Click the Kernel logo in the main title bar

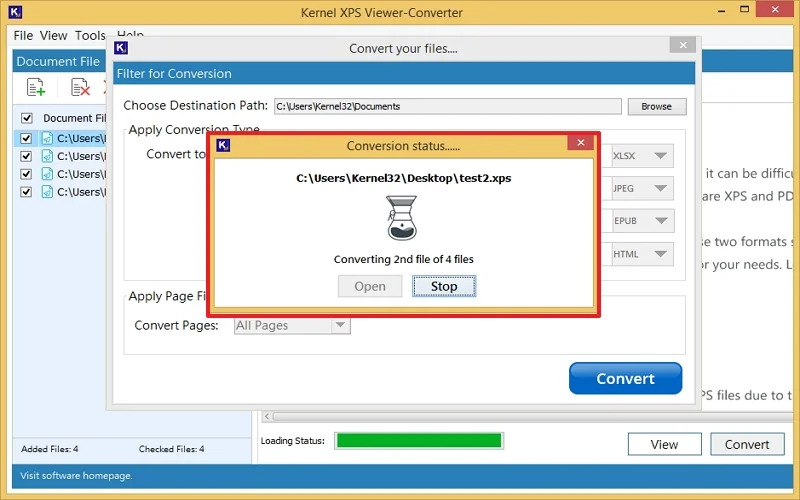pos(16,12)
